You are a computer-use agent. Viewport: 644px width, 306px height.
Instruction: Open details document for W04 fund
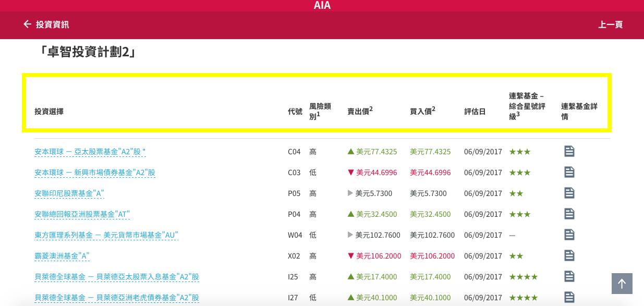tap(569, 235)
